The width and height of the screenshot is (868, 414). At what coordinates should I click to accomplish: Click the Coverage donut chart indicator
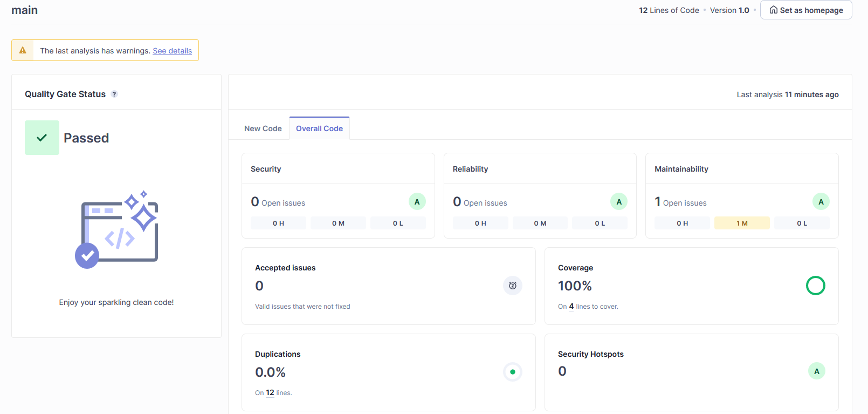(815, 286)
